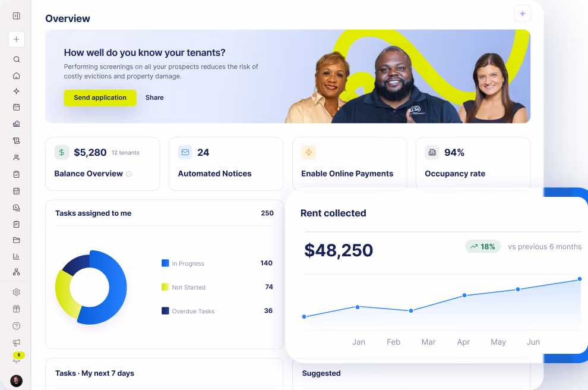Click the Overdue Tasks navy legend swatch
588x390 pixels.
coord(165,311)
